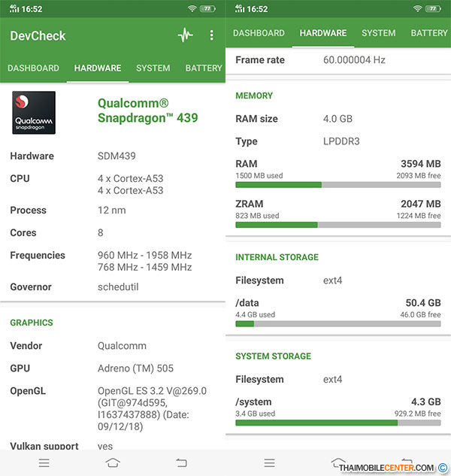The image size is (451, 476).
Task: Open the three-dot overflow menu
Action: point(212,35)
